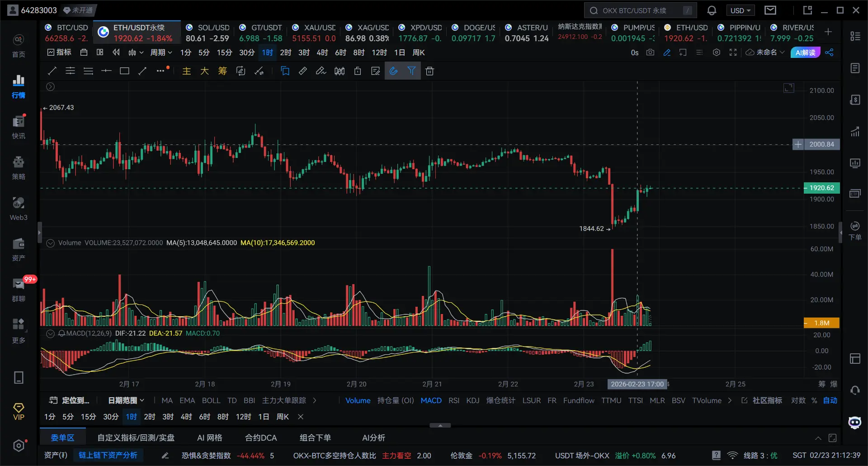
Task: Go to 首页 home in sidebar
Action: 19,46
